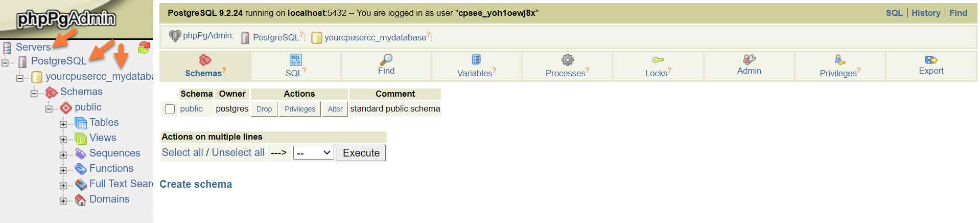Click the refresh icon in the sidebar

tap(144, 48)
